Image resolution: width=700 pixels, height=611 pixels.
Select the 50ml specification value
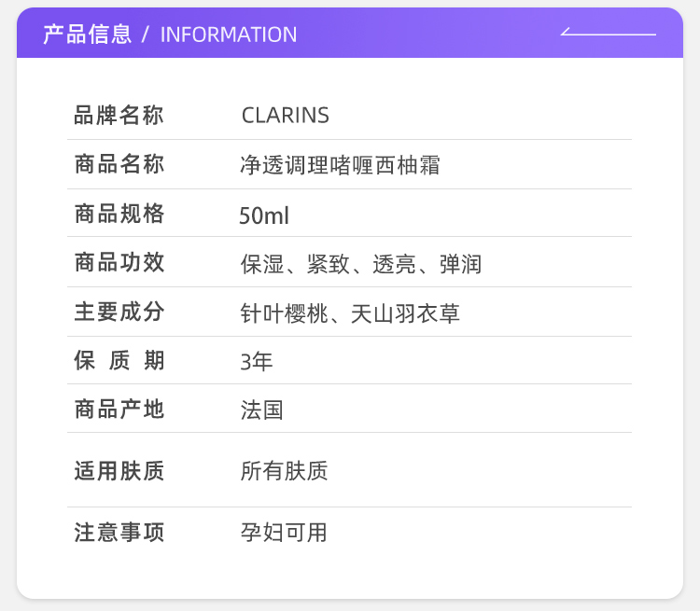click(x=264, y=215)
